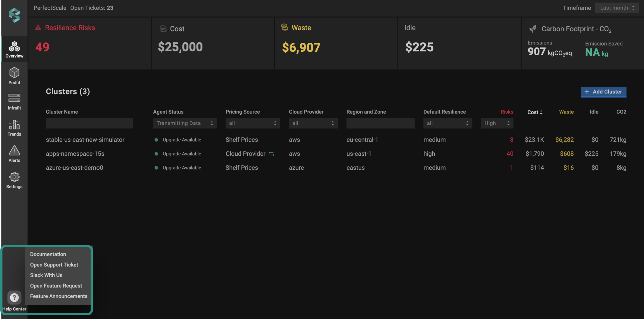This screenshot has width=644, height=319.
Task: Open the Cloud Provider filter dropdown
Action: (x=313, y=123)
